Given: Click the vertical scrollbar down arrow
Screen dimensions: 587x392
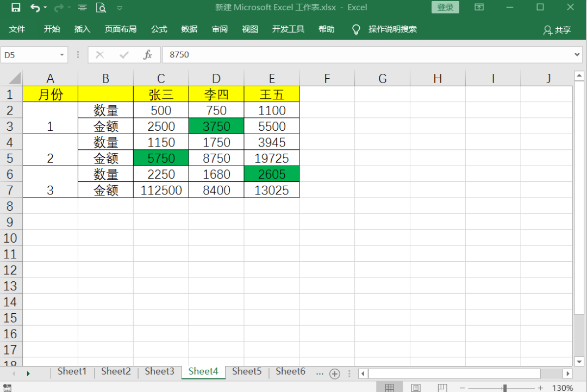Looking at the screenshot, I should [x=579, y=362].
